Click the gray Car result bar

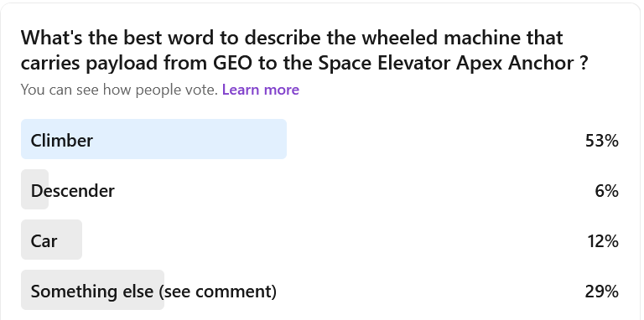[51, 240]
